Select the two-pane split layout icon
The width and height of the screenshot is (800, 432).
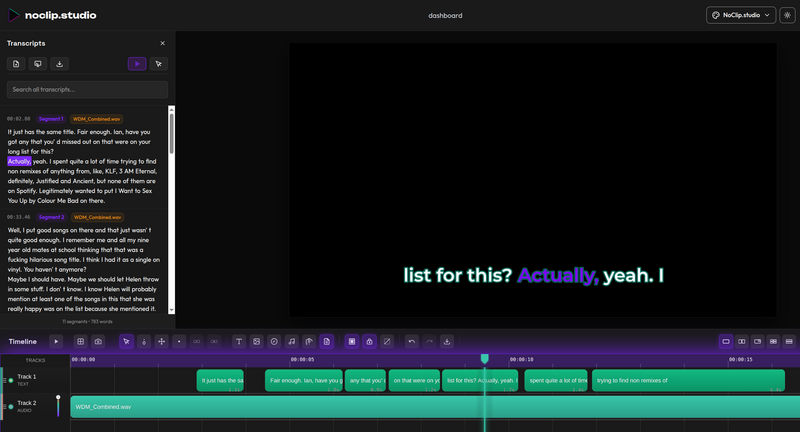point(742,342)
